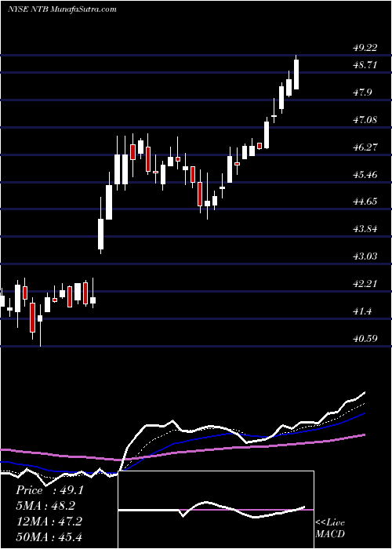This screenshot has height=549, width=392.
Task: Click the NYSE NTB MunafaSutra.com title text
Action: [x=62, y=9]
